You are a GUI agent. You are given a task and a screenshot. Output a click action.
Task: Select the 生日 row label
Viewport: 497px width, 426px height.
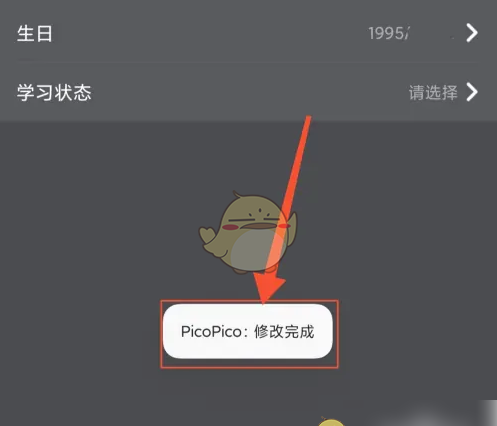(35, 33)
